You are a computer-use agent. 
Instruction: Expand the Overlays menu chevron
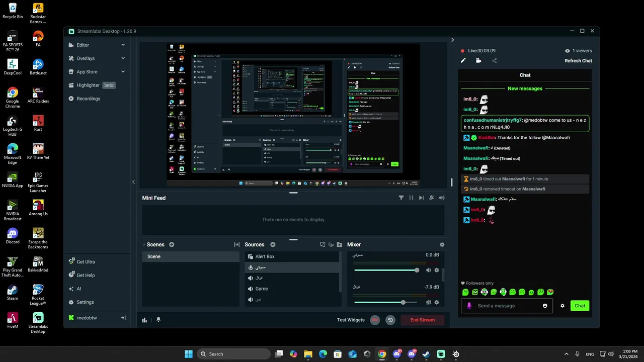click(123, 58)
